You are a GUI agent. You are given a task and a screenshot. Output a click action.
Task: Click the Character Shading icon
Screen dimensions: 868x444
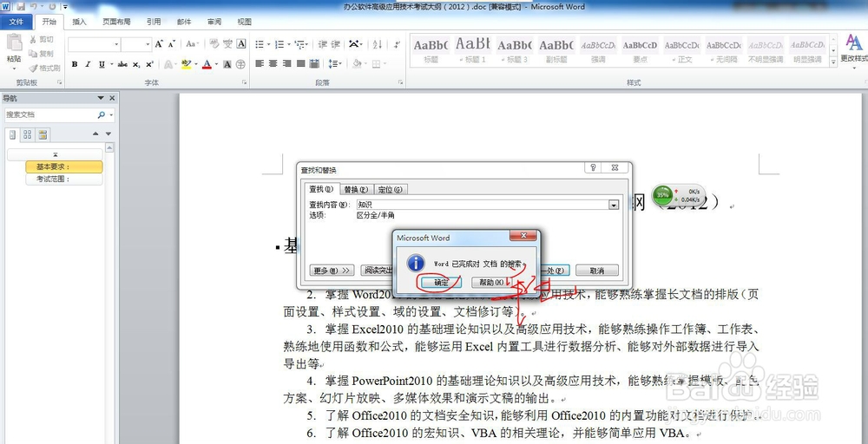pos(227,64)
